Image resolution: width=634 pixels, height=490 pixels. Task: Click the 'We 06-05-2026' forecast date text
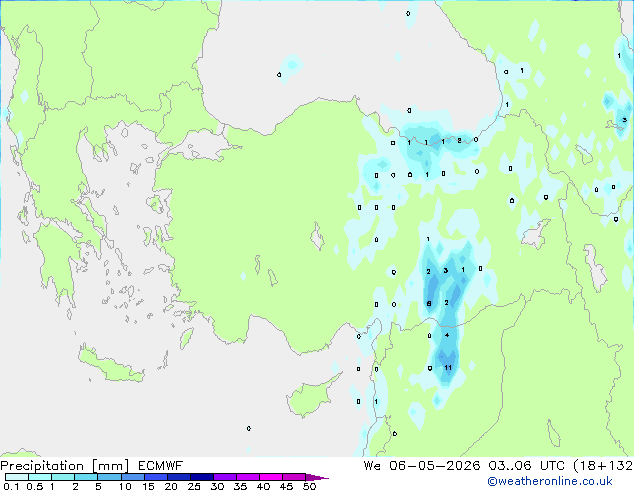click(x=422, y=466)
